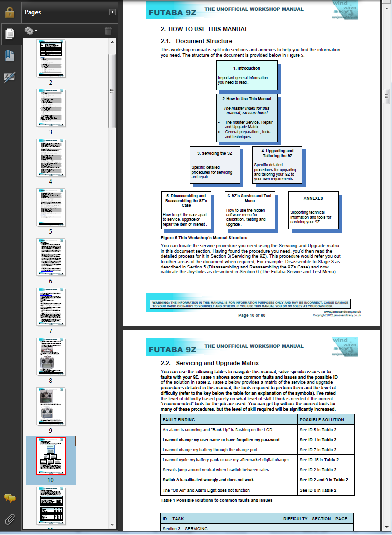The width and height of the screenshot is (392, 535).
Task: Open the Security Settings lock icon
Action: pos(10,12)
